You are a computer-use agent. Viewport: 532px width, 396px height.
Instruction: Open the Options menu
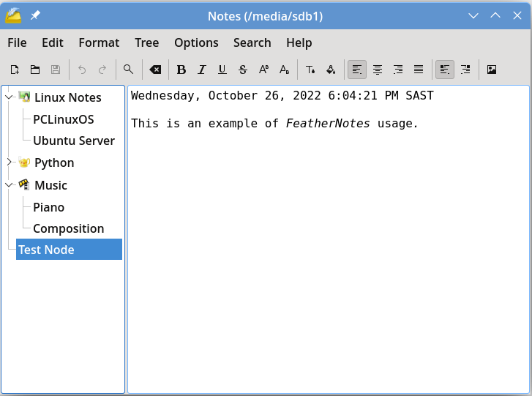196,42
